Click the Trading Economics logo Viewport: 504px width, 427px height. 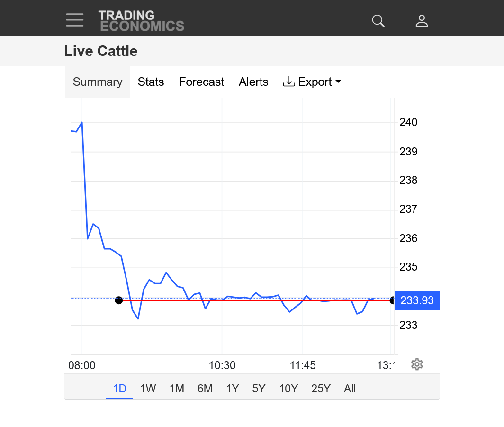coord(141,21)
